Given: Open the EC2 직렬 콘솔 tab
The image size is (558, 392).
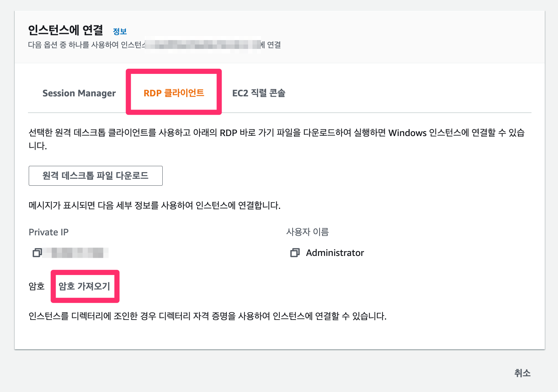Looking at the screenshot, I should 258,93.
